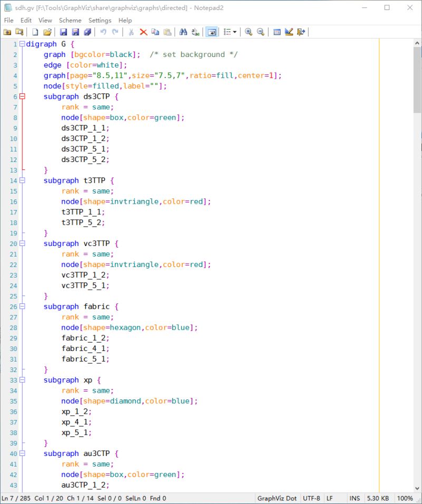The image size is (422, 504).
Task: Collapse the fabric subgraph fold marker
Action: pos(22,306)
